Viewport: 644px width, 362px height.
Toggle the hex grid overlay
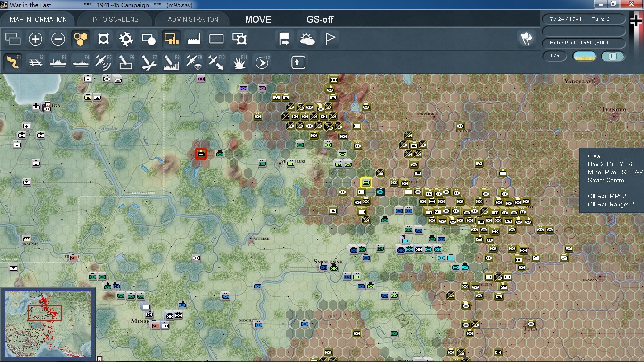pos(81,39)
